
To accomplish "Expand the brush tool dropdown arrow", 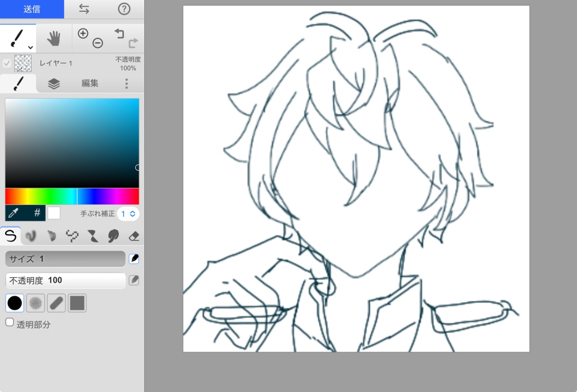I will (30, 47).
